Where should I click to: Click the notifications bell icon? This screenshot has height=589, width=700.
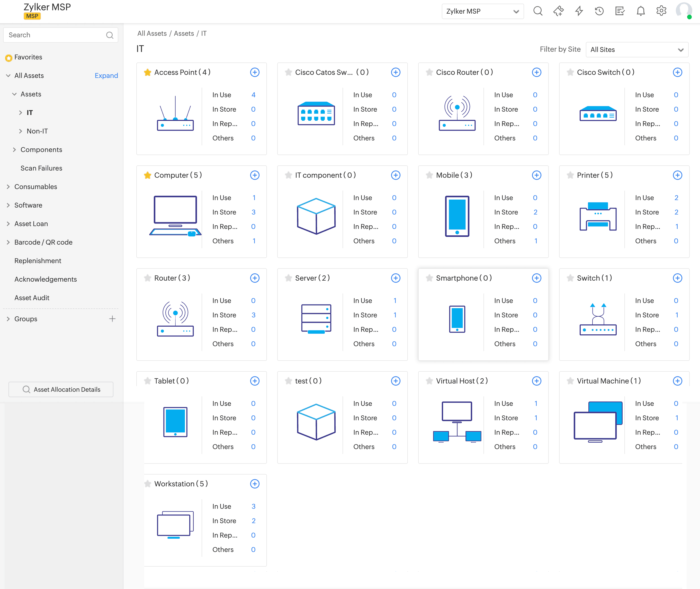coord(640,11)
